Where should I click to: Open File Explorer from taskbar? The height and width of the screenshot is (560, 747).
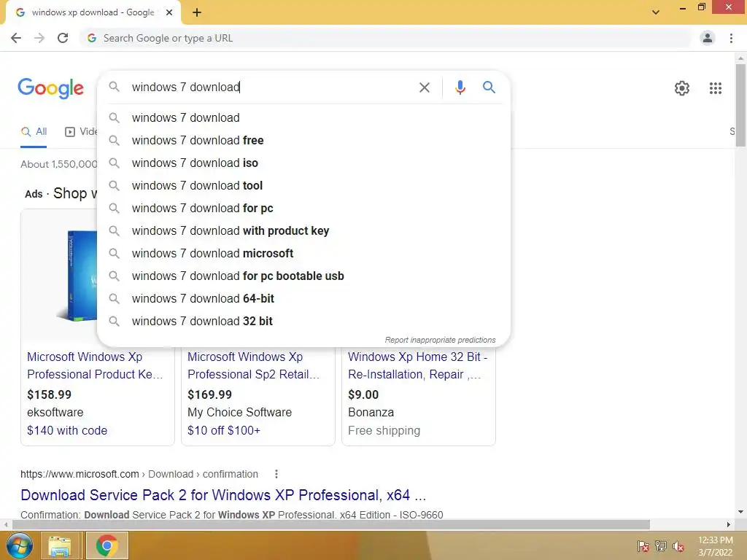[x=60, y=546]
